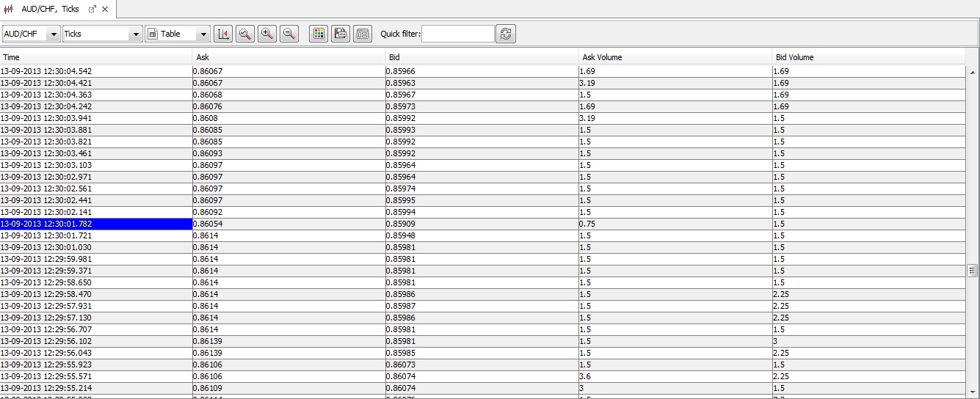This screenshot has width=980, height=399.
Task: Select the AUD/CHF, Ticks tab
Action: click(50, 10)
